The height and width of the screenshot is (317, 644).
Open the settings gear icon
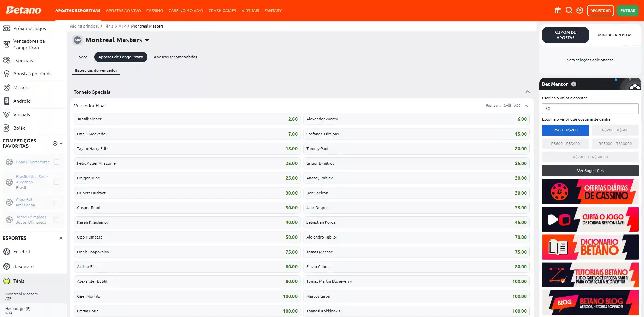pyautogui.click(x=580, y=10)
